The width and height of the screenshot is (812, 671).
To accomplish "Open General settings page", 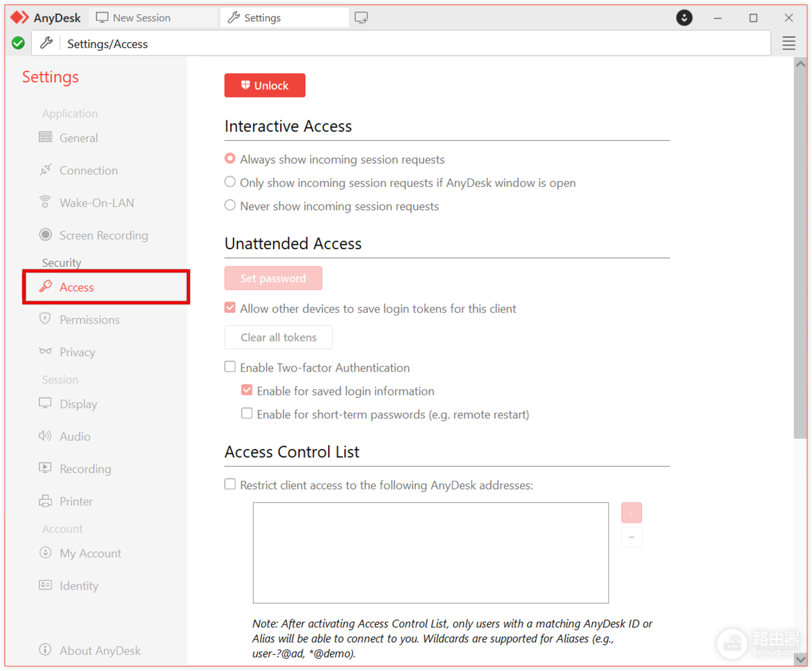I will (x=78, y=137).
